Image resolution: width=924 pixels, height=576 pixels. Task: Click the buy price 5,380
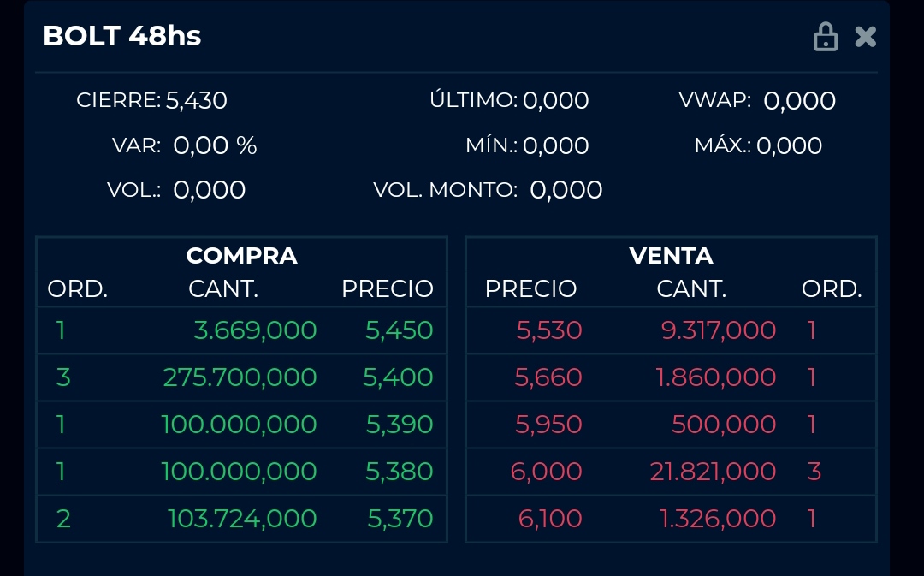click(399, 472)
